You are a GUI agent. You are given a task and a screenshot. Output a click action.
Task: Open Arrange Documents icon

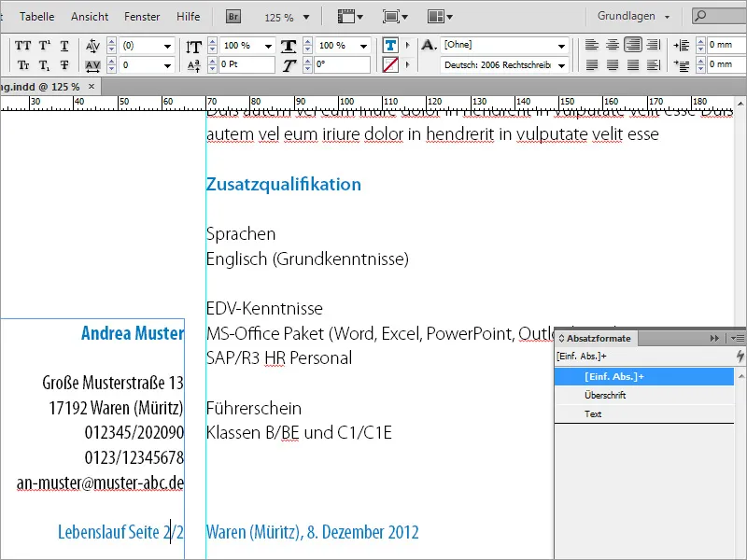point(440,17)
